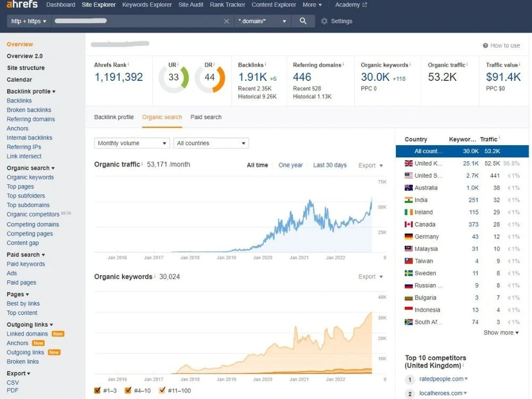Image resolution: width=532 pixels, height=399 pixels.
Task: Collapse the Organic search sidebar section
Action: point(30,168)
